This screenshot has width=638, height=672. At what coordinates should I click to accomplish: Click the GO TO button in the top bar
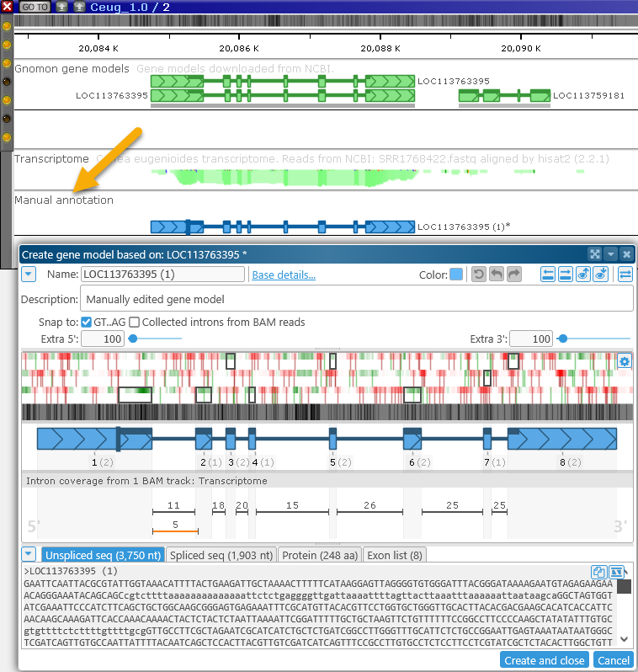tap(34, 6)
